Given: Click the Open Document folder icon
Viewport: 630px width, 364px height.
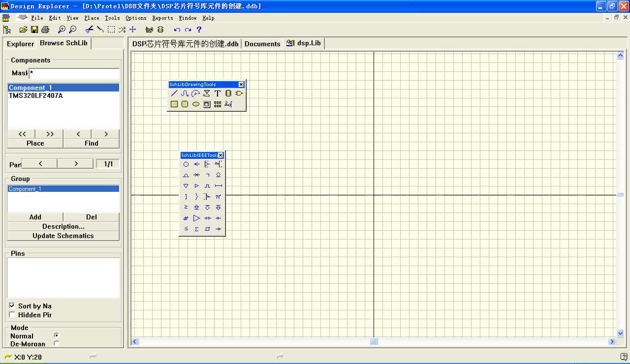Looking at the screenshot, I should point(23,30).
